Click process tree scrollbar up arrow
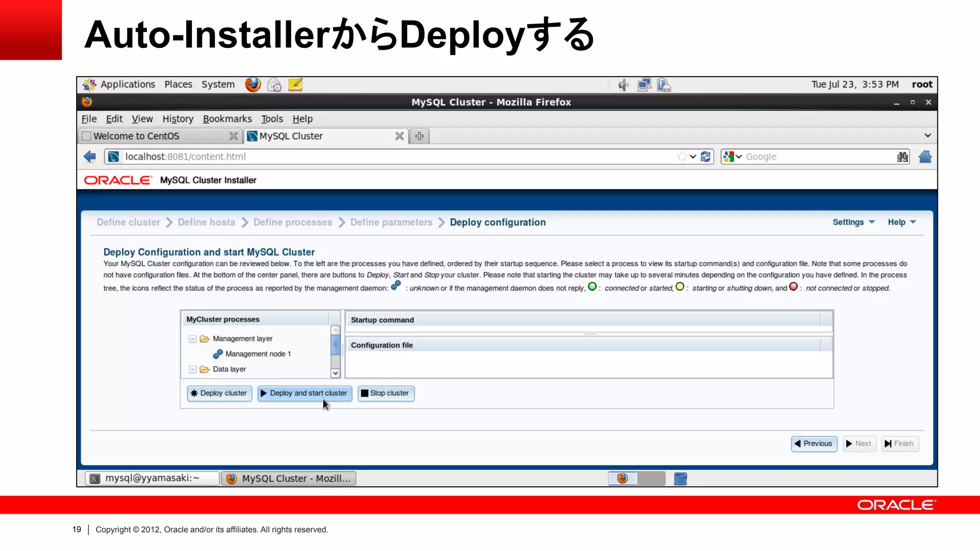 [335, 330]
